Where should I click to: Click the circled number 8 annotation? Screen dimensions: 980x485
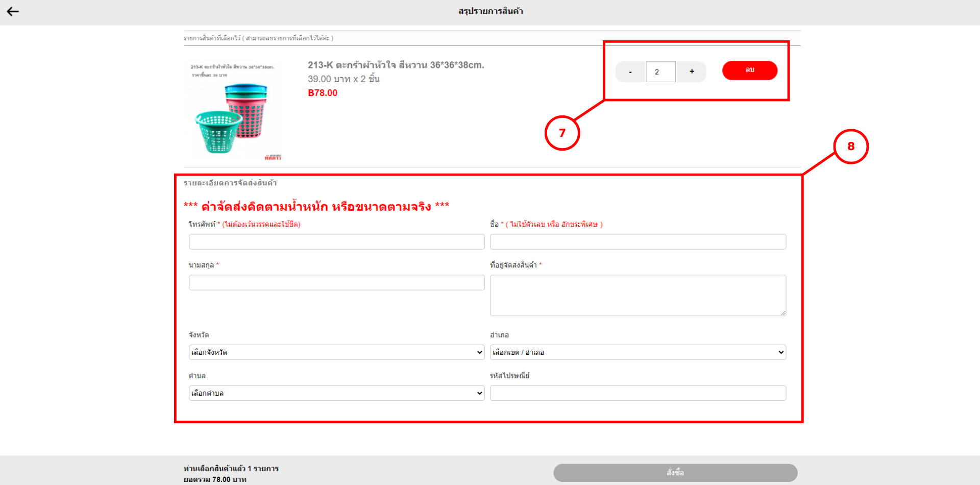click(850, 147)
